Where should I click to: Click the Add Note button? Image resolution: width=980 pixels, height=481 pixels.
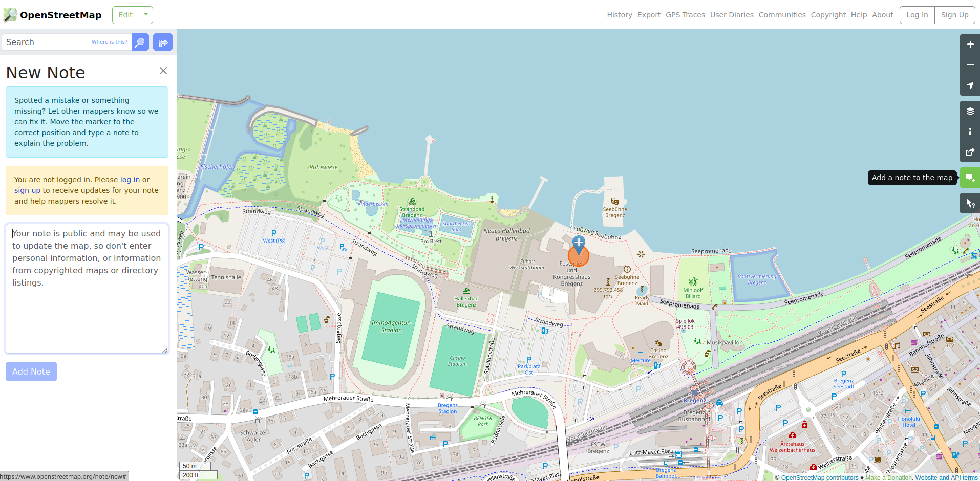(31, 371)
